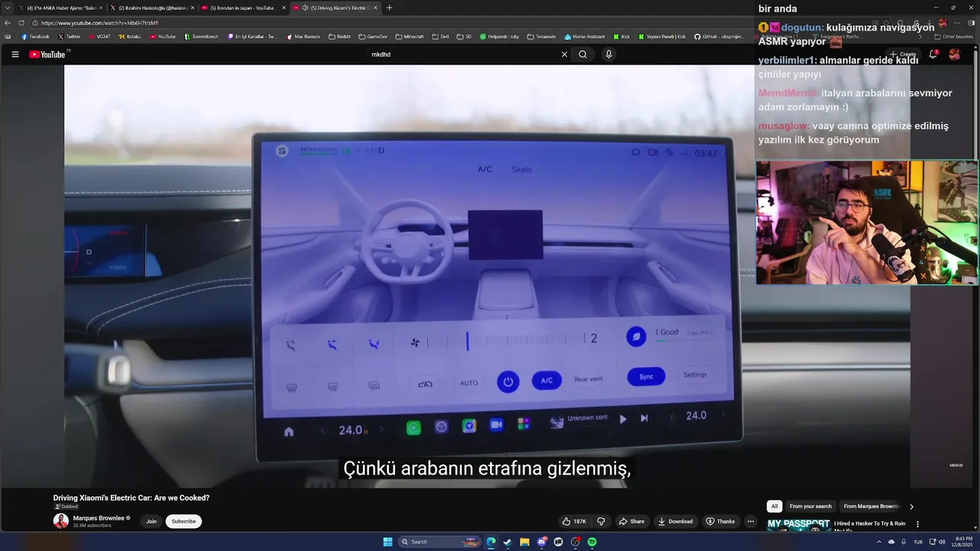
Task: Open Kotaku bookmark
Action: tap(130, 36)
